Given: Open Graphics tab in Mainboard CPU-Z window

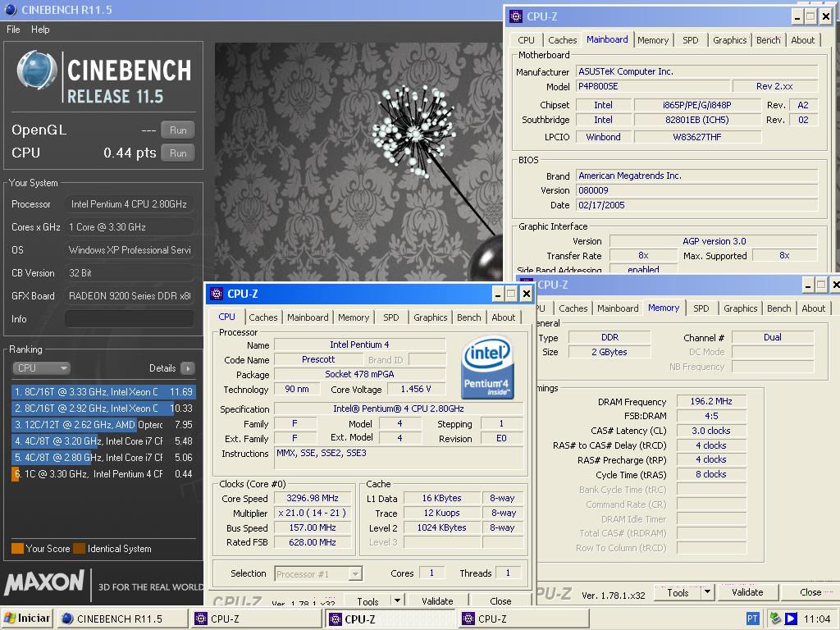Looking at the screenshot, I should (729, 40).
